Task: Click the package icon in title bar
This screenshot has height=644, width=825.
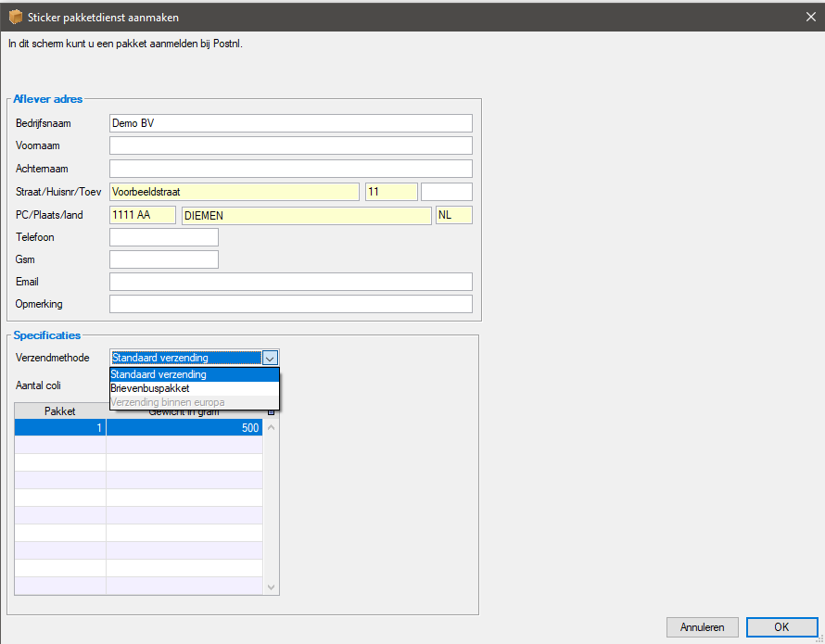Action: tap(15, 17)
